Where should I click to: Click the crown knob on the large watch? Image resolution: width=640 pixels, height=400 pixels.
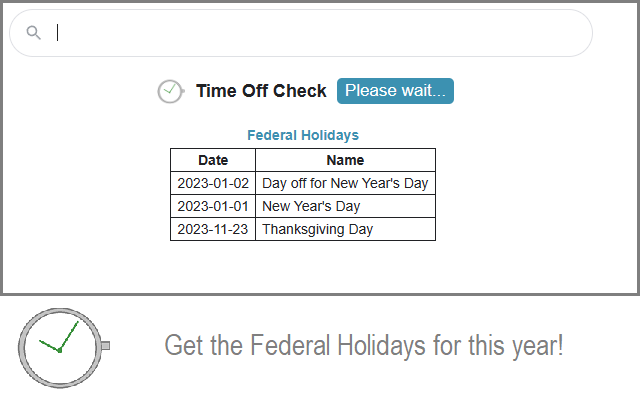click(x=105, y=346)
